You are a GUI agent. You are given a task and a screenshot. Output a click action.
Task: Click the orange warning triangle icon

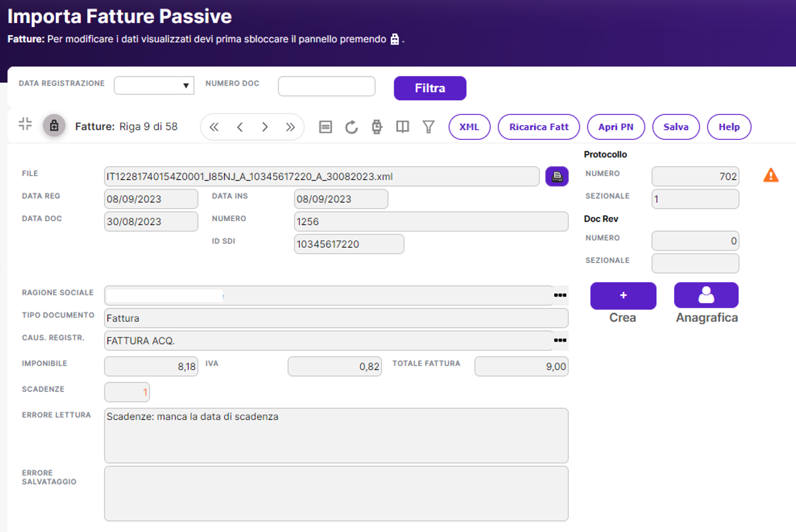pyautogui.click(x=771, y=175)
